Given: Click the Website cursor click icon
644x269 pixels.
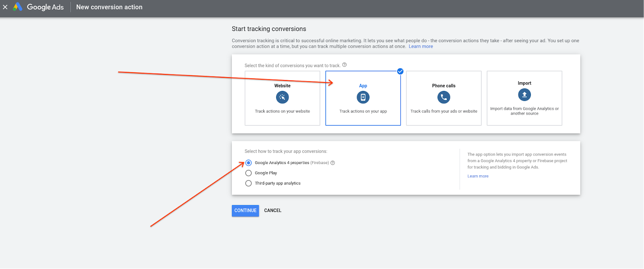Looking at the screenshot, I should pos(282,97).
